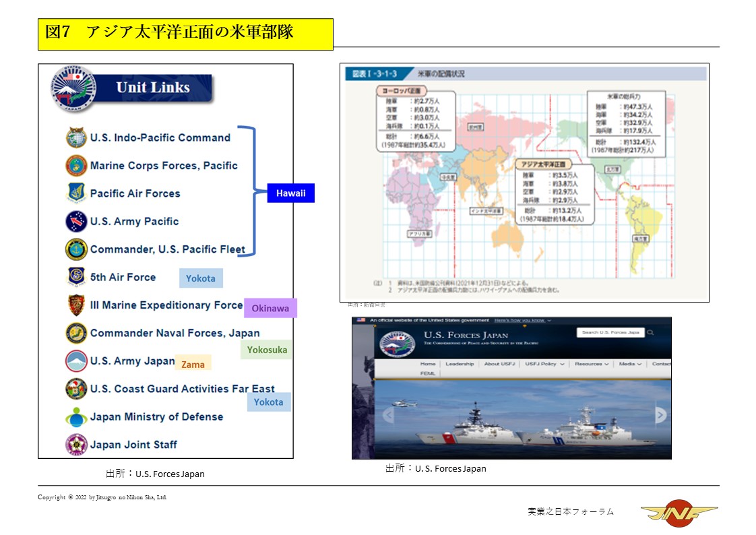This screenshot has height=535, width=756.
Task: Expand the Media dropdown menu
Action: pos(630,364)
